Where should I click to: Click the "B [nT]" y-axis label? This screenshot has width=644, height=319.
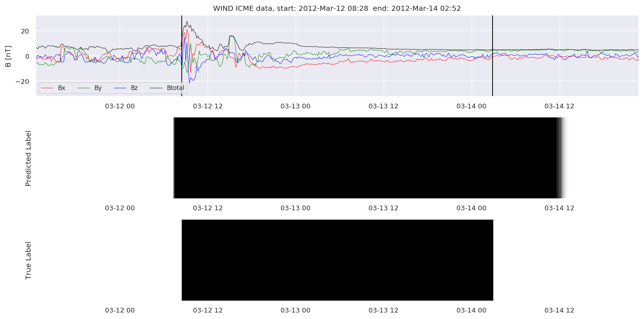tap(8, 56)
